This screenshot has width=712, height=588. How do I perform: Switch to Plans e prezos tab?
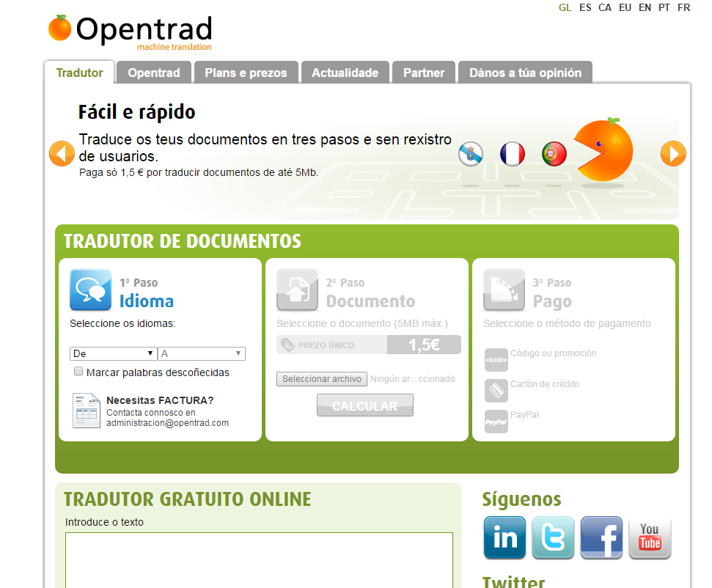pos(246,73)
